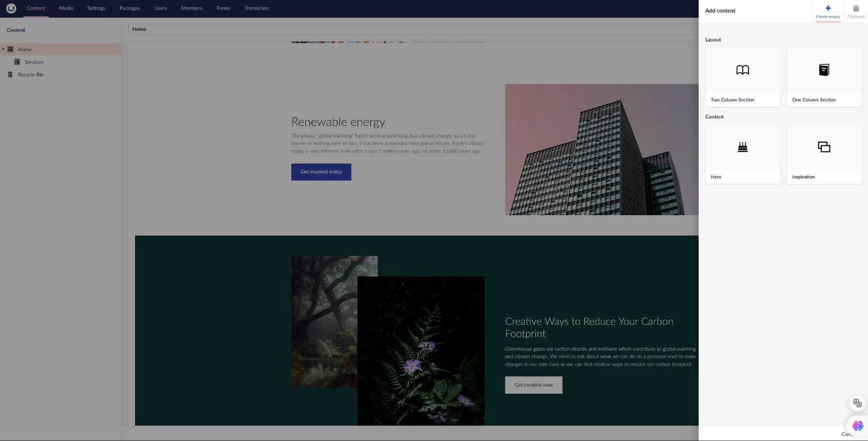Viewport: 868px width, 441px height.
Task: Click the AI brain assistant icon
Action: (x=857, y=426)
